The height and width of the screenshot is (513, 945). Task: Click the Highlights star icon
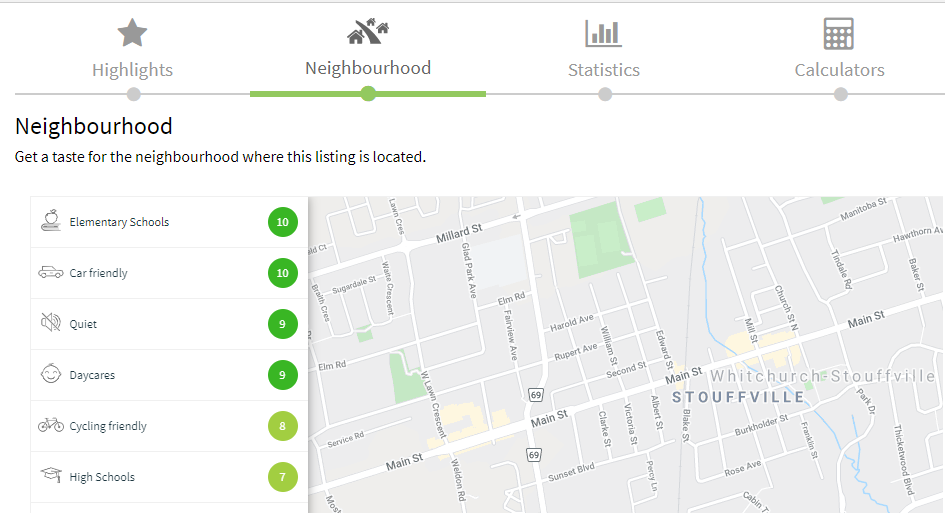click(132, 33)
